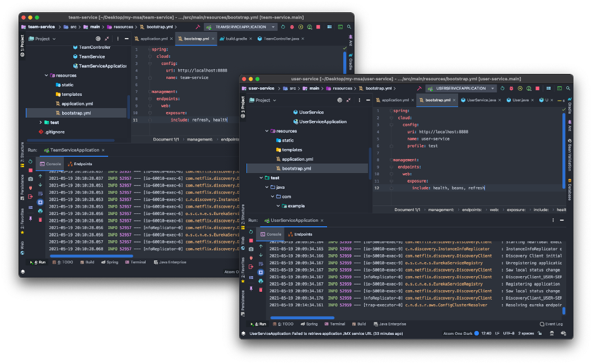592x364 pixels.
Task: Jump down the stack trace in UserServiceApplication console
Action: click(260, 255)
